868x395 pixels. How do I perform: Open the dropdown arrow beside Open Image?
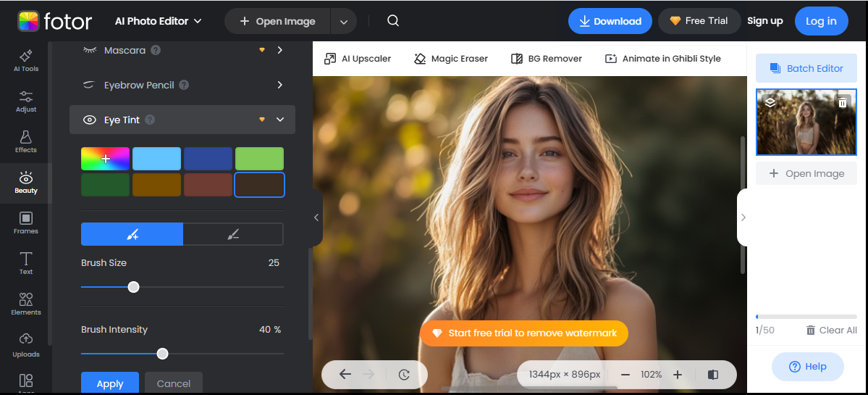pyautogui.click(x=344, y=22)
